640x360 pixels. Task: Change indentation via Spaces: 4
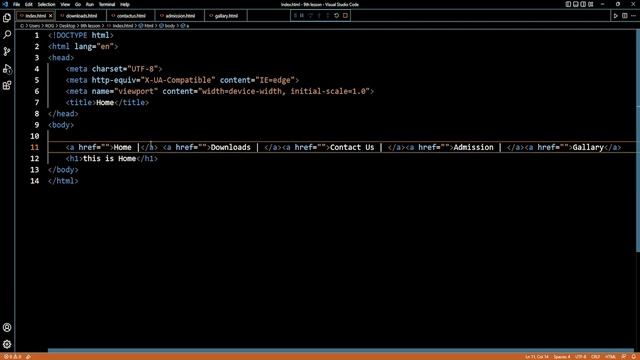(x=562, y=357)
